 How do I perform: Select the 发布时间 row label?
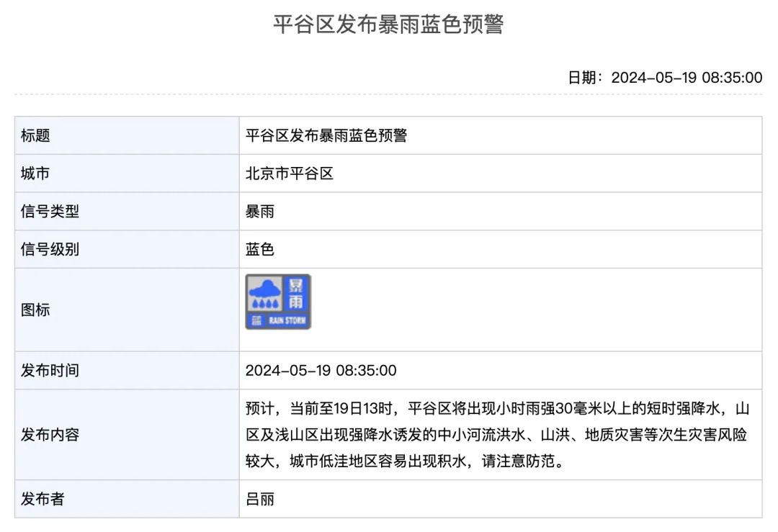[50, 371]
